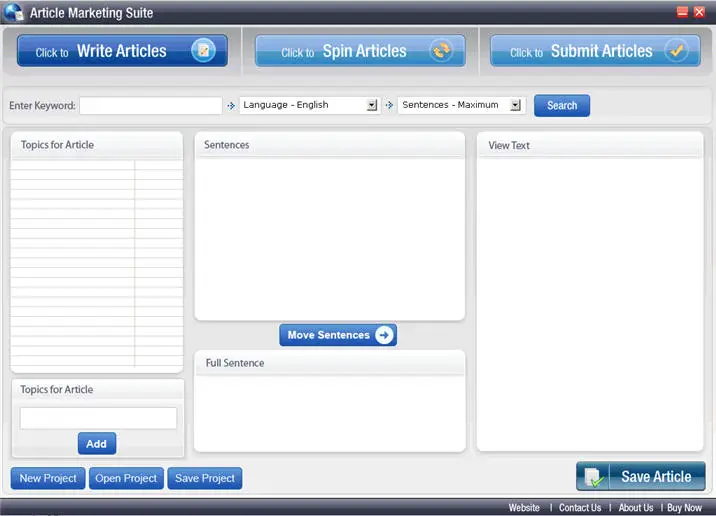Click the Save Article text

(656, 477)
